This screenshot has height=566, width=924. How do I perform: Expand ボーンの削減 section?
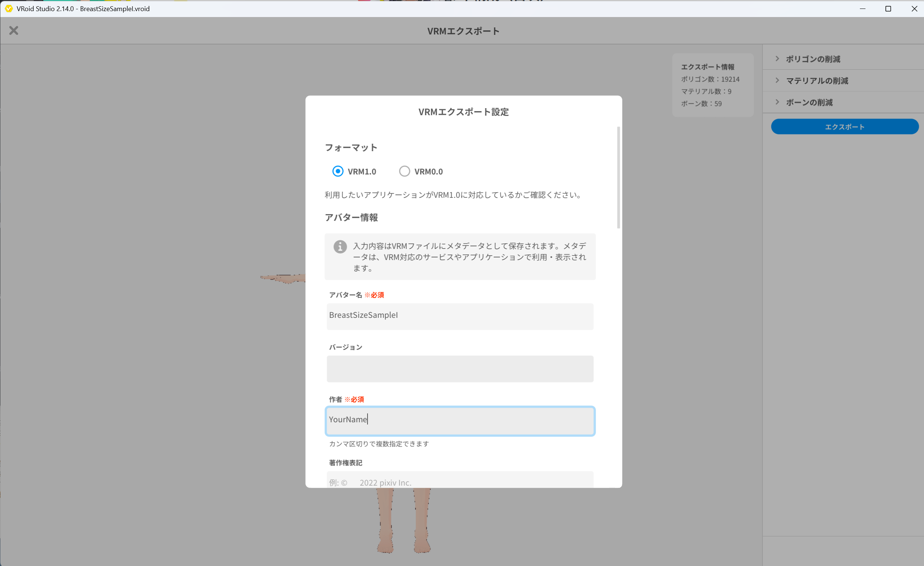click(x=843, y=102)
